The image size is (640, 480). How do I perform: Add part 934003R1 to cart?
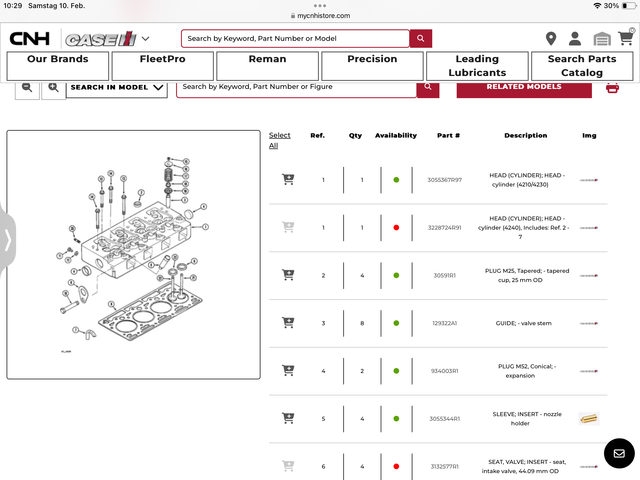[288, 370]
